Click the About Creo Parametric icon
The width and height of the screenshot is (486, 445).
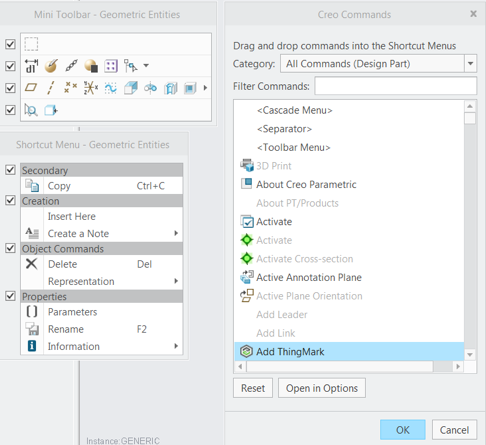tap(247, 184)
